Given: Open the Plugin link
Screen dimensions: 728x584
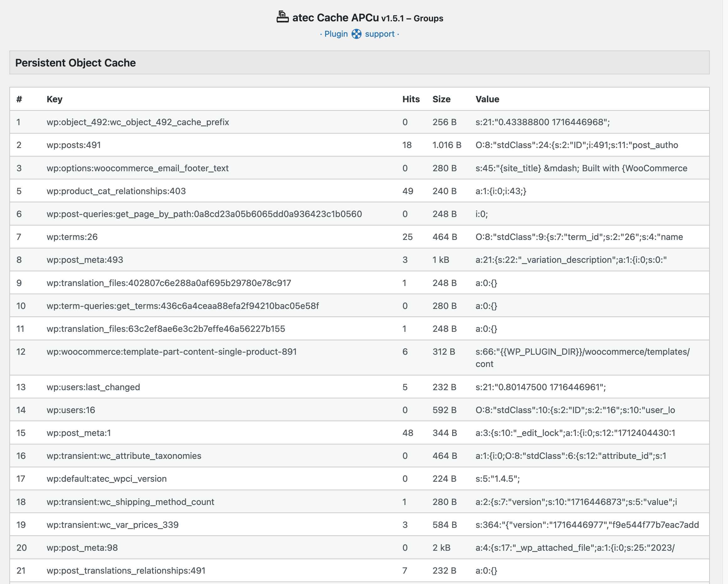Looking at the screenshot, I should coord(336,34).
